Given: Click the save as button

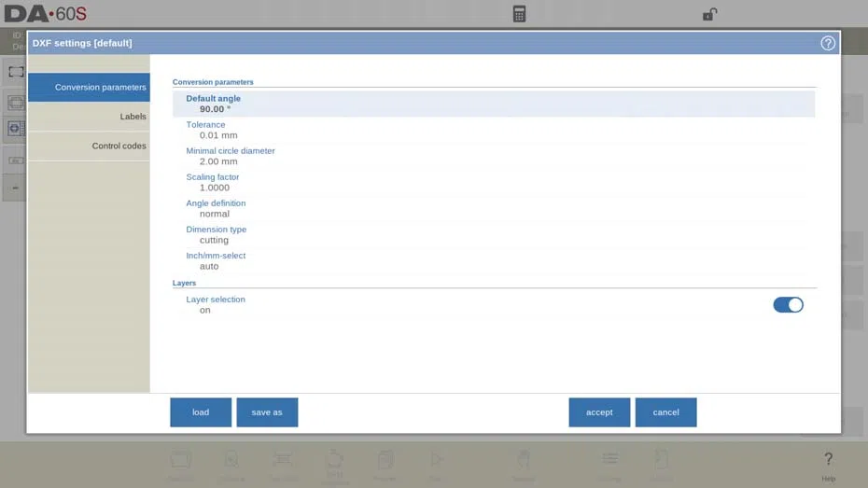Looking at the screenshot, I should (x=267, y=412).
